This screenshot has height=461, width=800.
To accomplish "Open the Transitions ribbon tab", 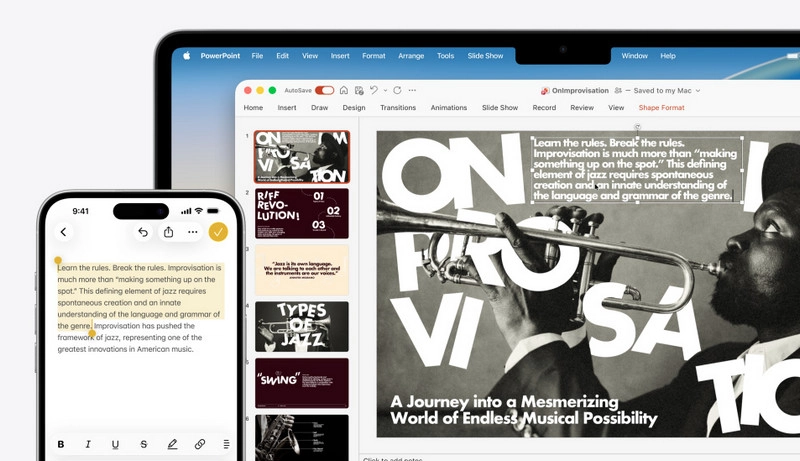I will (398, 108).
